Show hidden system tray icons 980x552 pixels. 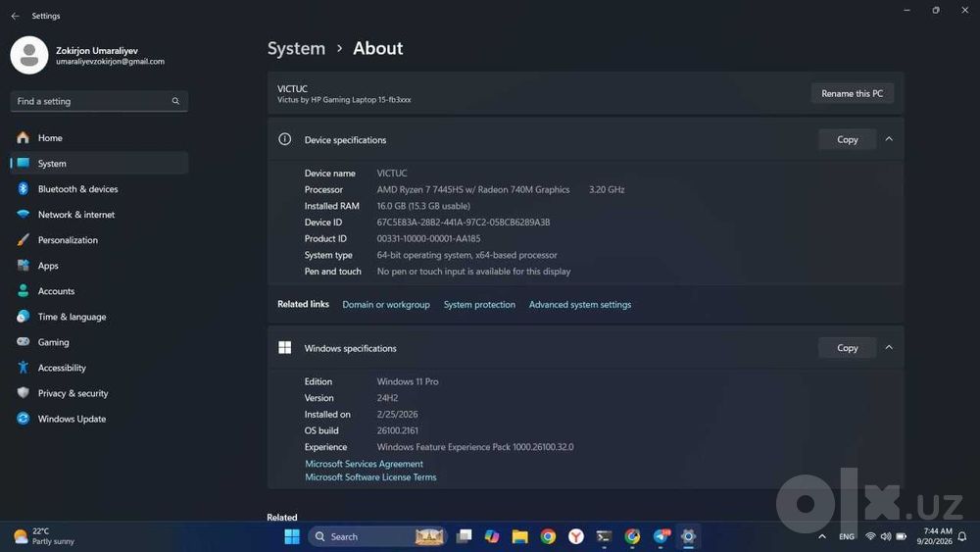point(822,536)
